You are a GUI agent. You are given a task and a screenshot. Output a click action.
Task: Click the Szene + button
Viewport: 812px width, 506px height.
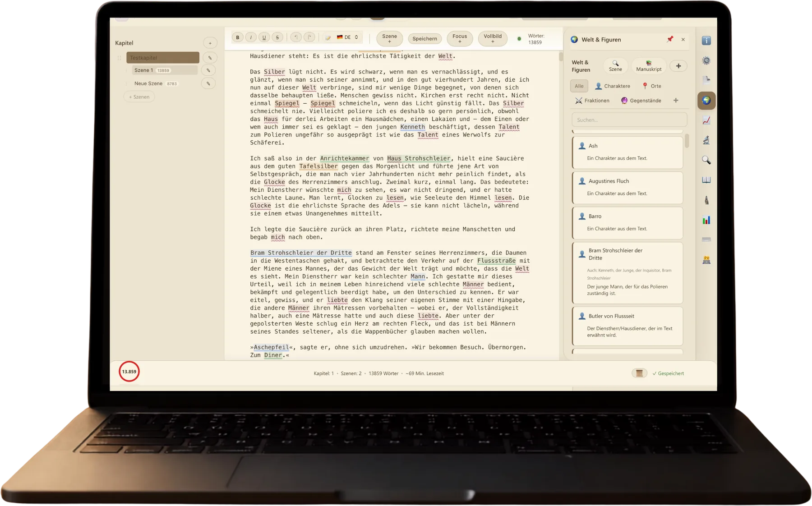(389, 38)
